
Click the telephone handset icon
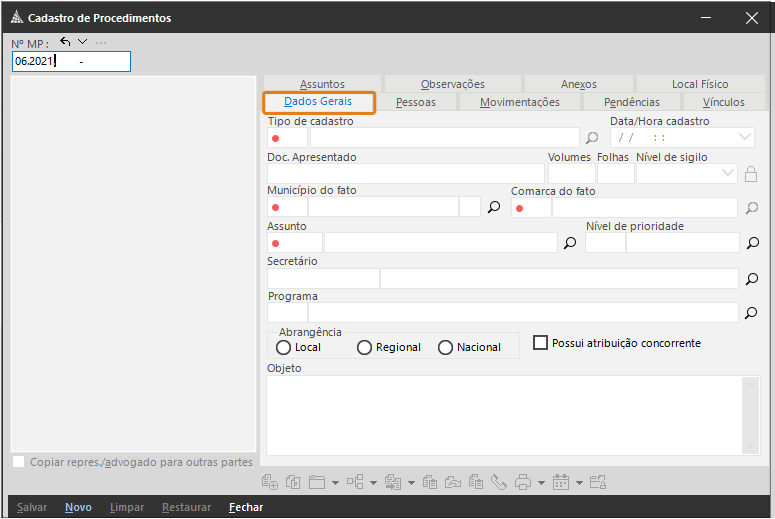(499, 482)
